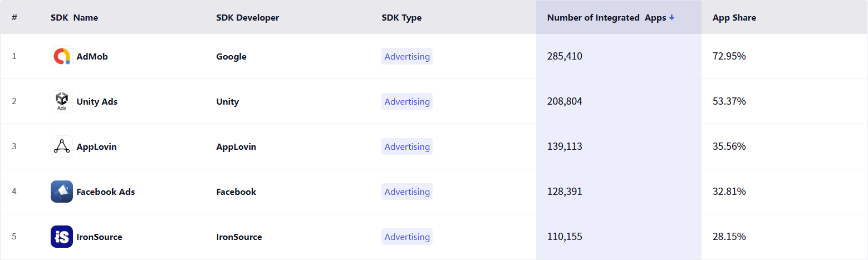The image size is (868, 260).
Task: Click the Advertising tag in AppLovin row
Action: 407,146
